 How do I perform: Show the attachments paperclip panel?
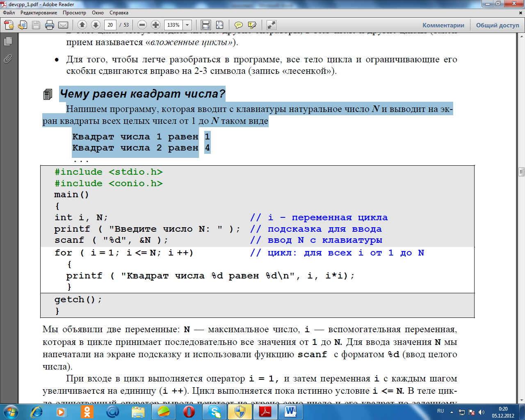[8, 59]
